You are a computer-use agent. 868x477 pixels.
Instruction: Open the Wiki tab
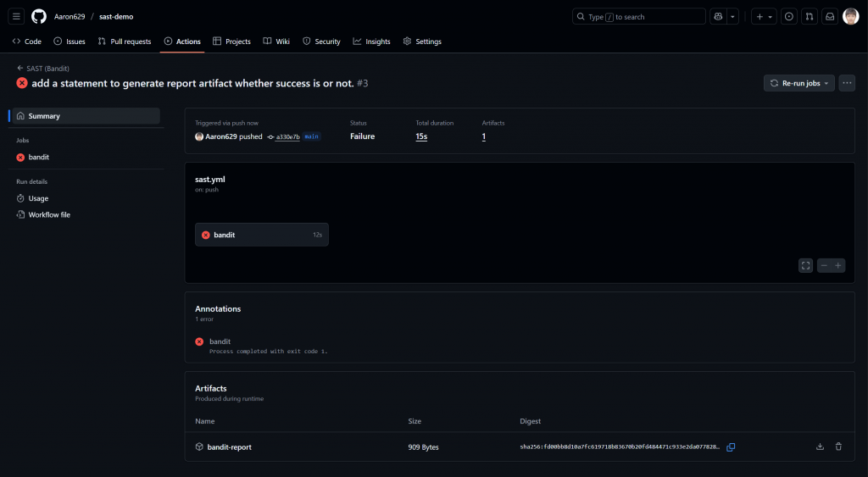[276, 42]
